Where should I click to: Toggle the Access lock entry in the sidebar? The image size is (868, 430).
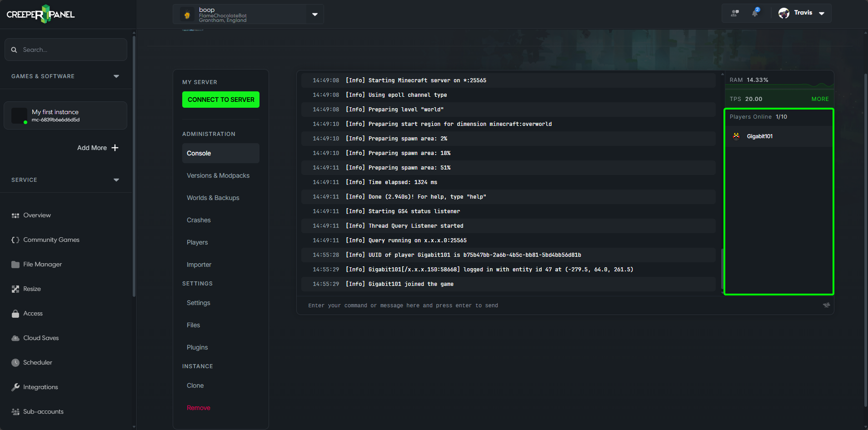(15, 313)
